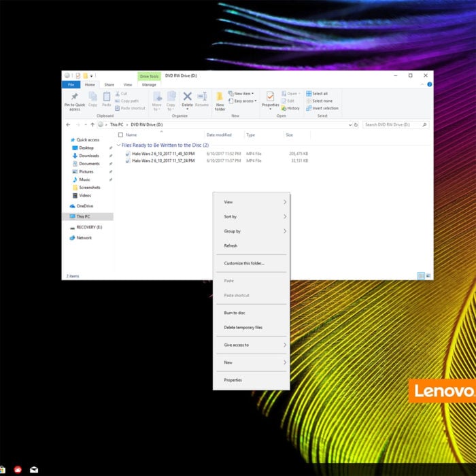476x476 pixels.
Task: Click the Rename icon
Action: coord(202,97)
